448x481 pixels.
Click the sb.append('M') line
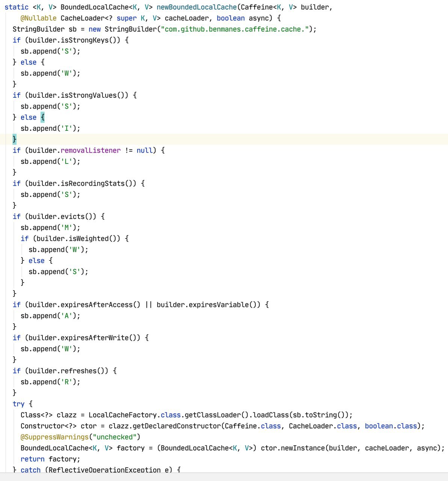coord(51,228)
